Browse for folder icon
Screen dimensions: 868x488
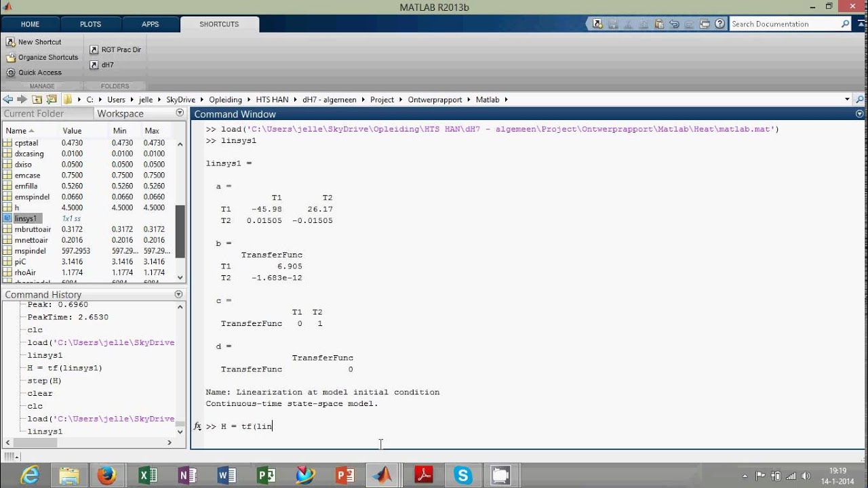(x=51, y=100)
